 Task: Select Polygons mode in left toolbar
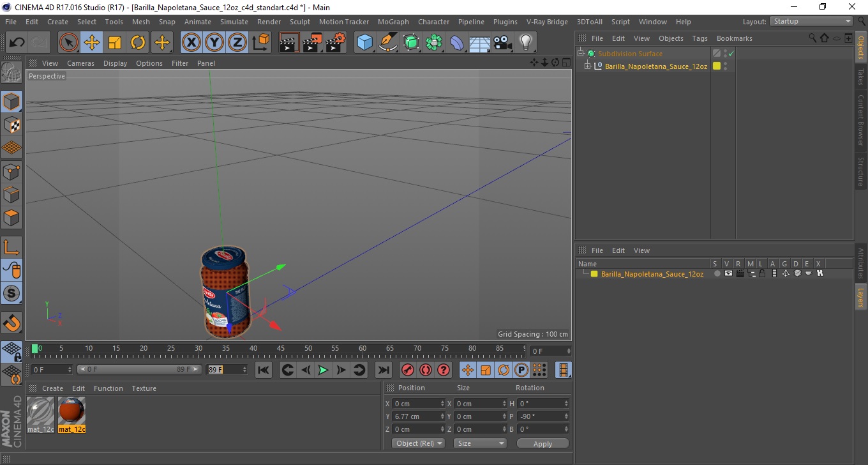(11, 218)
